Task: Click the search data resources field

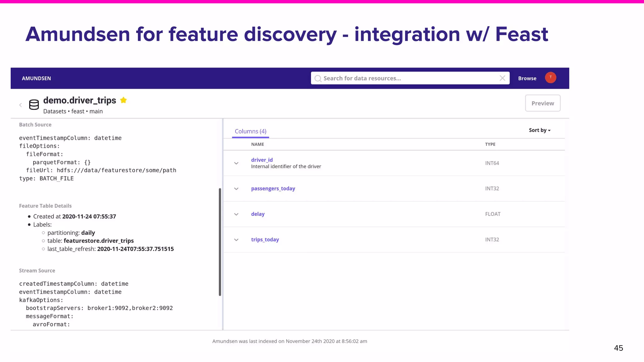Action: coord(410,78)
